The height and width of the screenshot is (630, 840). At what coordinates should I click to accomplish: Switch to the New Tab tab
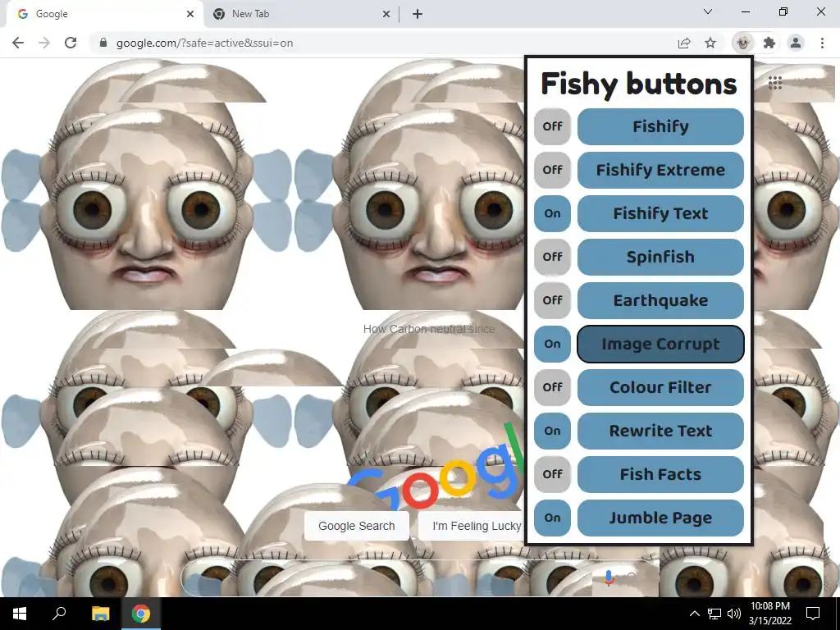300,14
